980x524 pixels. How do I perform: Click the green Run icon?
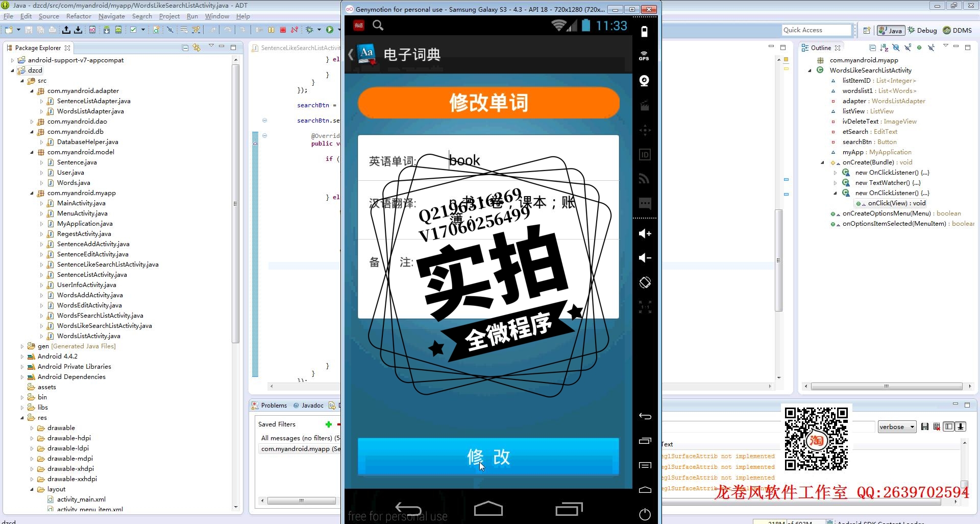coord(330,30)
